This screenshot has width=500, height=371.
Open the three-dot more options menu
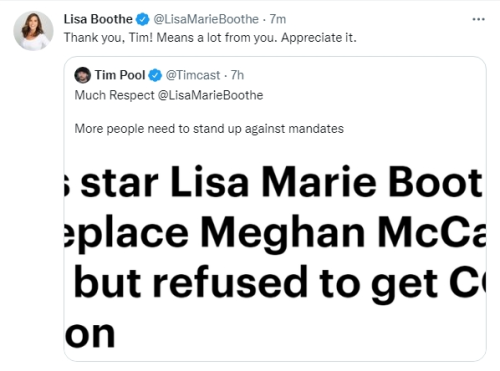(x=479, y=19)
